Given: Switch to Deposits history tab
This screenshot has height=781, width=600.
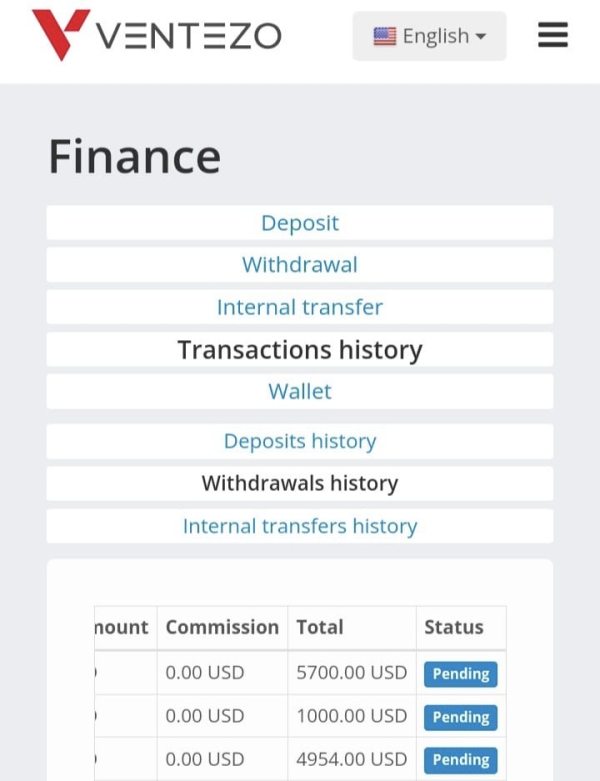Looking at the screenshot, I should 300,441.
